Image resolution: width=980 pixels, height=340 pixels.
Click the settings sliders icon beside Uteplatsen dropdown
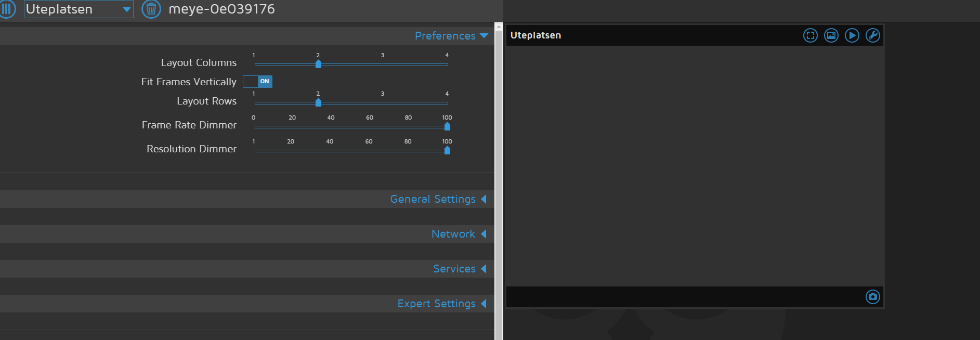[x=6, y=9]
